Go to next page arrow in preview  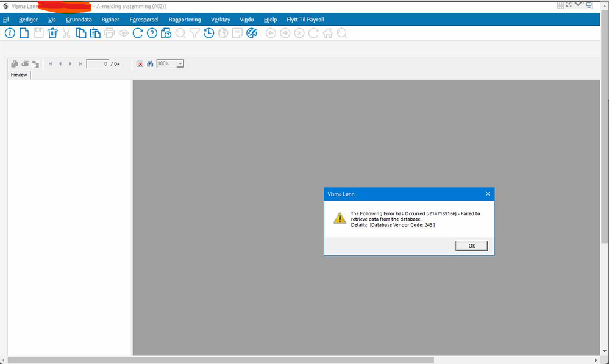pos(70,63)
